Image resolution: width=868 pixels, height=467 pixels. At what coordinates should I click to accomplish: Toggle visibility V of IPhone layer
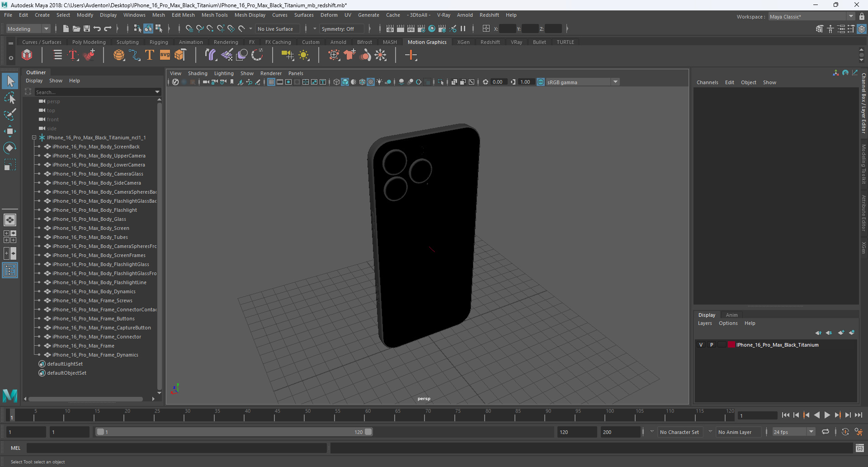coord(701,345)
